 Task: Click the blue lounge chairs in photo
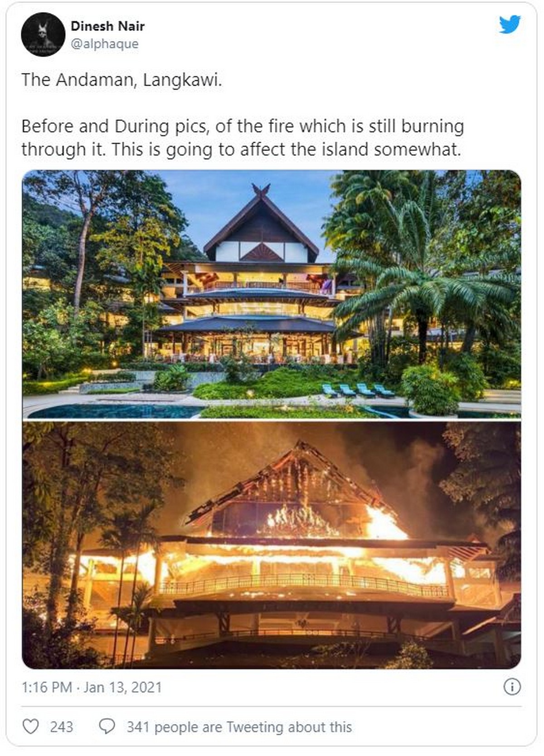358,390
